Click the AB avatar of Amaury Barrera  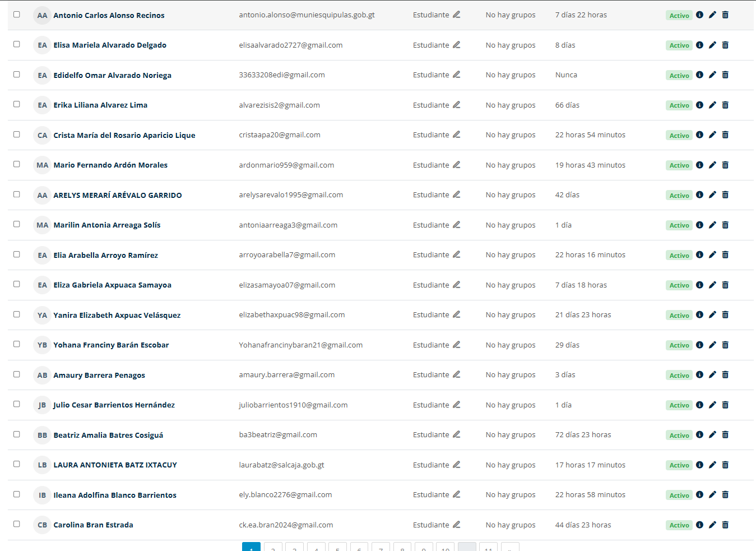pyautogui.click(x=42, y=375)
